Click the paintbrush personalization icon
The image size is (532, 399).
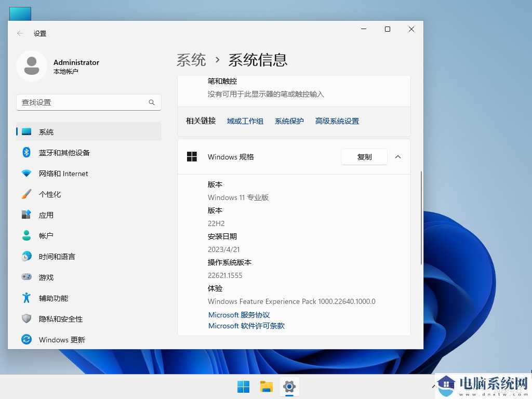(26, 194)
